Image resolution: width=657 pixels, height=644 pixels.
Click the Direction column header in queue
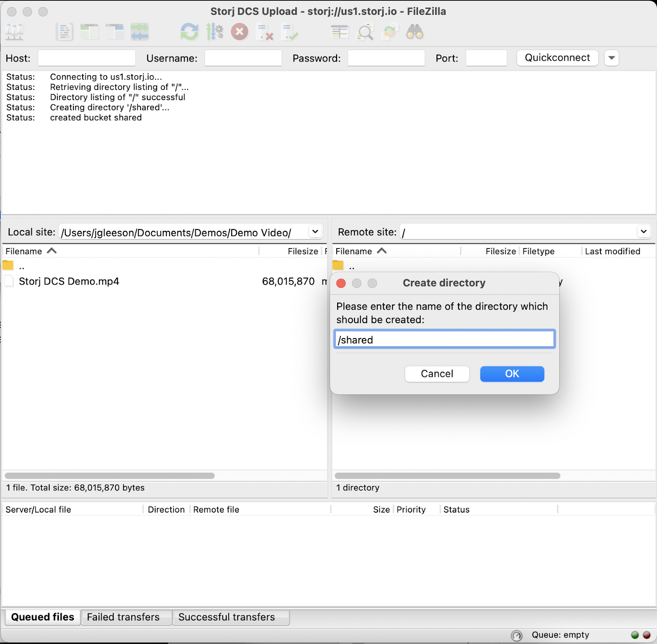[x=166, y=510]
